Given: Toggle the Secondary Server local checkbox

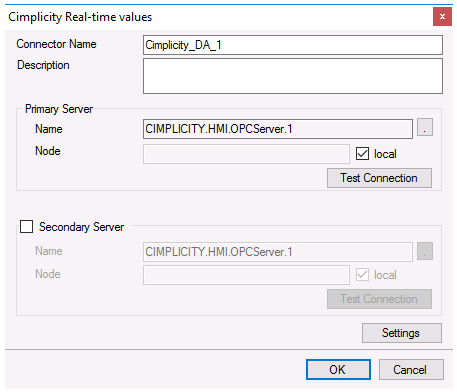Looking at the screenshot, I should point(362,275).
